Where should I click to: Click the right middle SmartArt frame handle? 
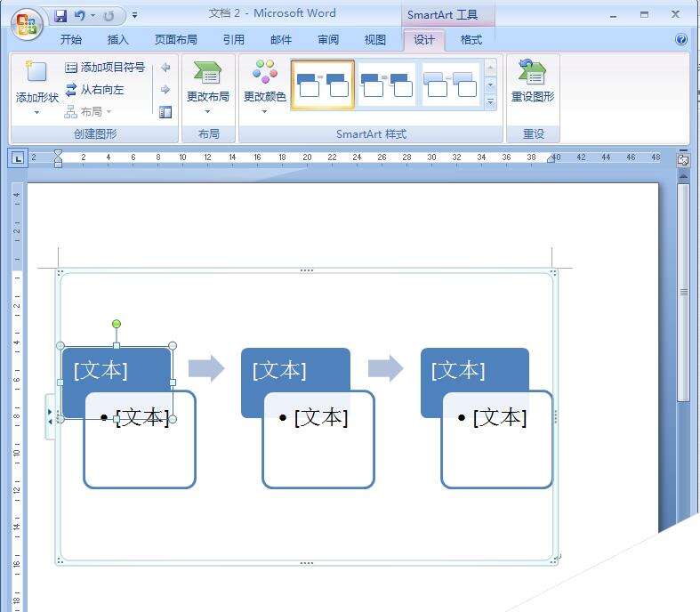click(x=555, y=416)
